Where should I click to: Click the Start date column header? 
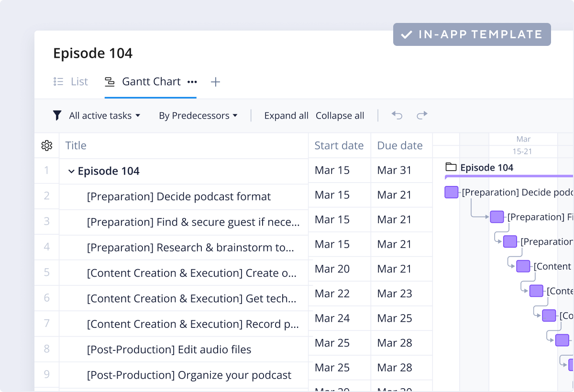(340, 146)
